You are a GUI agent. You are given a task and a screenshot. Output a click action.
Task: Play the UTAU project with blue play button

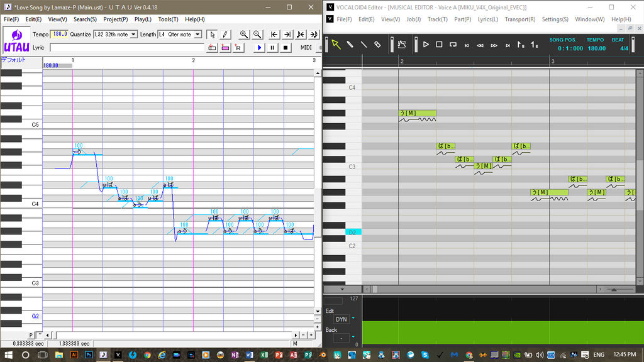(259, 48)
